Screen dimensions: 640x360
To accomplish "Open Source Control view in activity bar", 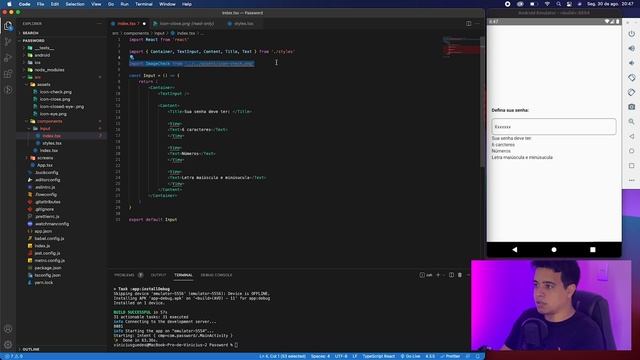I will tap(8, 42).
